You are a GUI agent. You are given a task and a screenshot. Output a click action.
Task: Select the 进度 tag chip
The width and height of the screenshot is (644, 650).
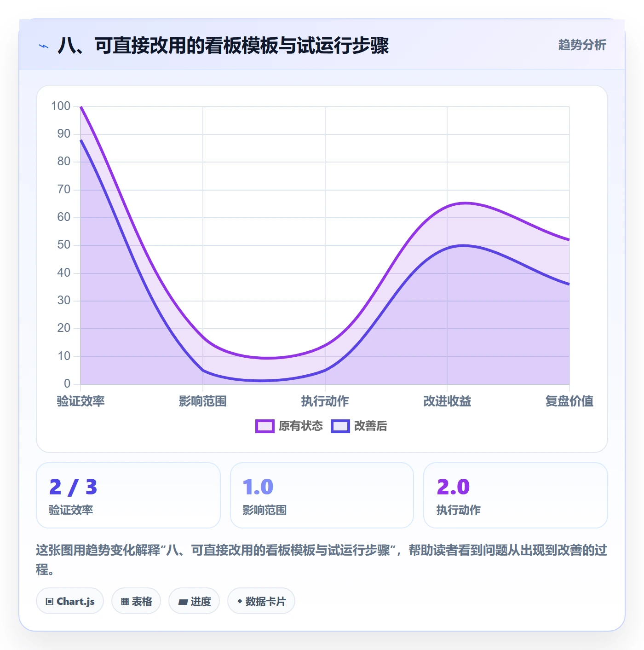pos(194,601)
